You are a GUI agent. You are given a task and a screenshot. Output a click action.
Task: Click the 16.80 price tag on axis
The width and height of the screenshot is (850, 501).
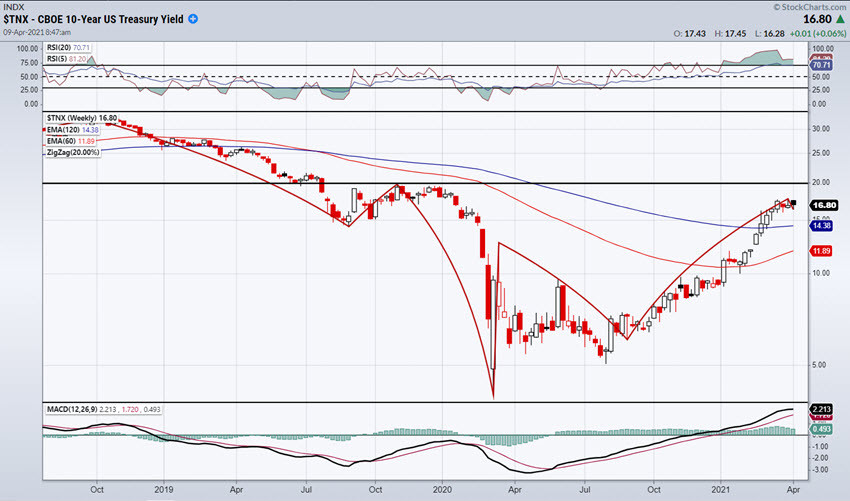[x=824, y=205]
